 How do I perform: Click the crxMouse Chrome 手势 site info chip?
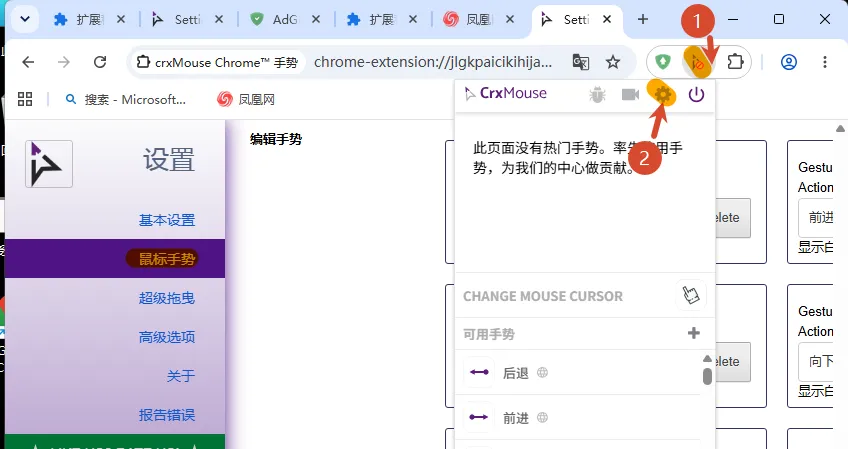[217, 62]
